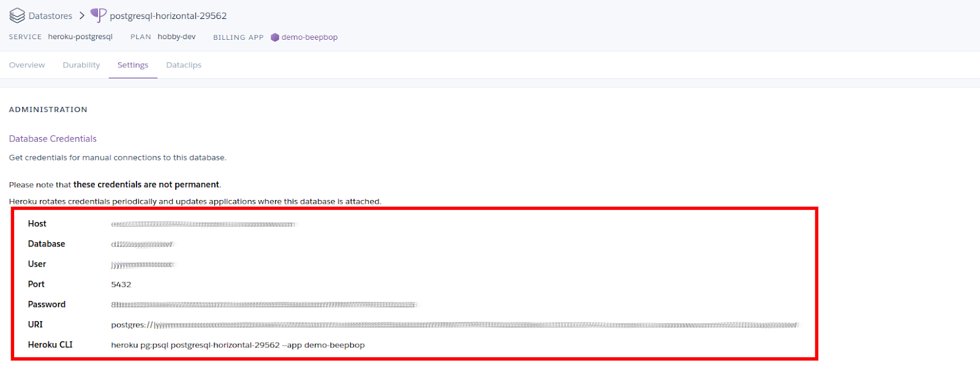This screenshot has height=375, width=980.
Task: Select the postgresql-horizontal-29562 datastore title
Action: click(x=168, y=16)
